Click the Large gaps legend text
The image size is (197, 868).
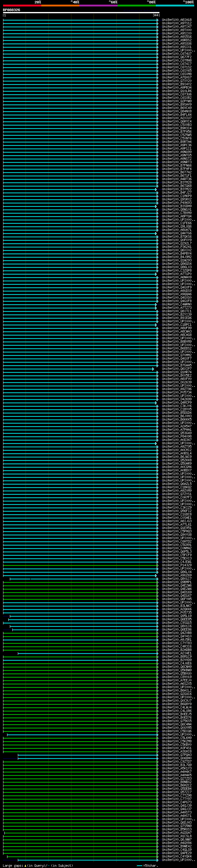(x=38, y=865)
